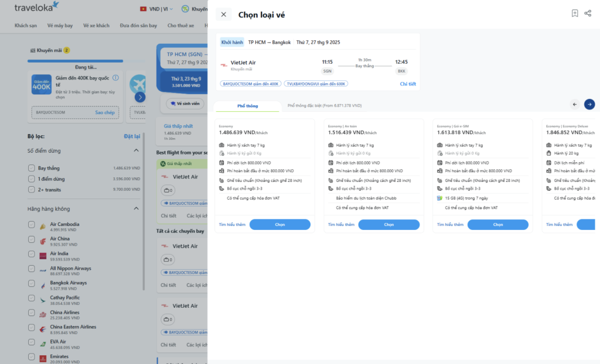
Task: Click the Traveloka logo
Action: pyautogui.click(x=36, y=7)
